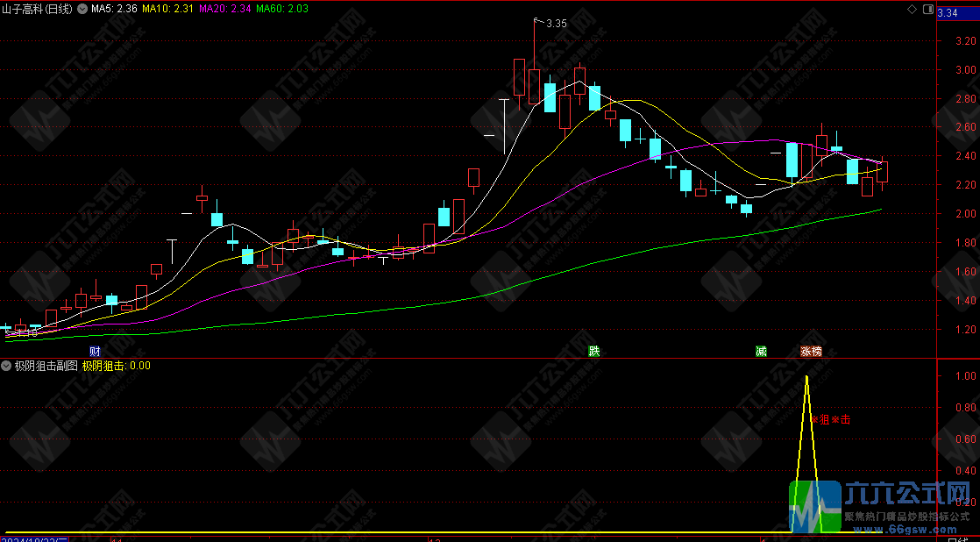Screen dimensions: 980x542
Task: Click the yellow spike peak in sub-chart
Action: [x=806, y=377]
